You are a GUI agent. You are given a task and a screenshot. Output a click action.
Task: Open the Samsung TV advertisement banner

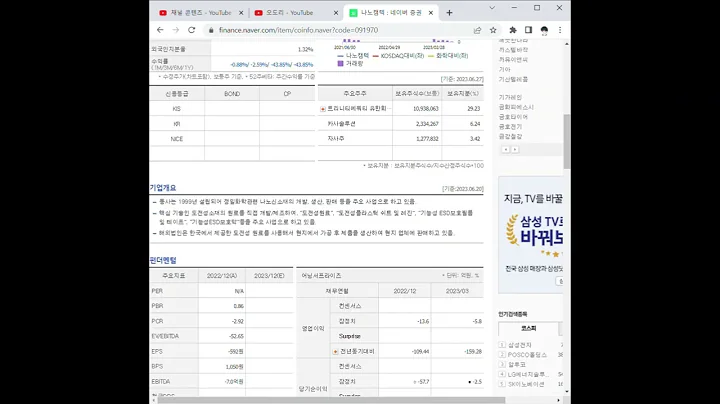530,235
